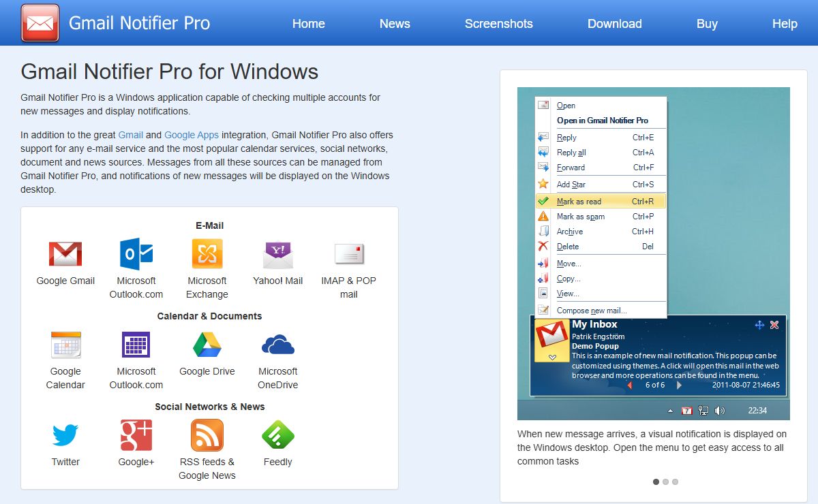Click the IMAP & POP mail icon
The height and width of the screenshot is (504, 818).
pyautogui.click(x=349, y=254)
